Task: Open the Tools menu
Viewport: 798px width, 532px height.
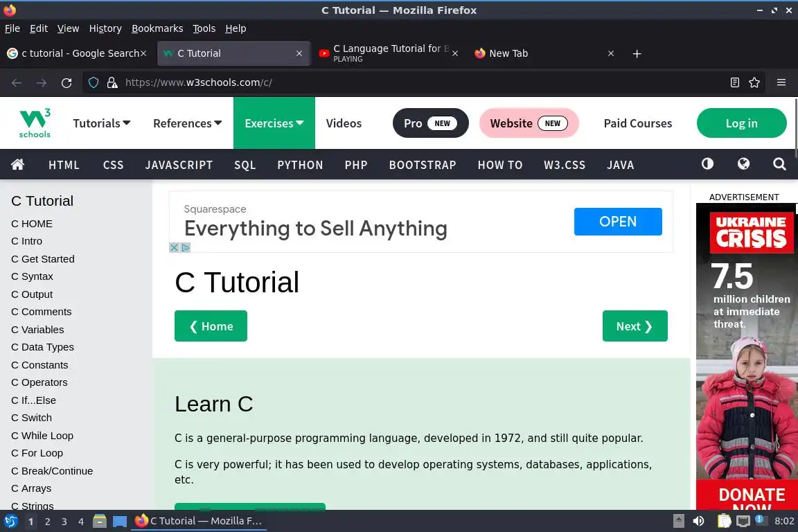Action: tap(204, 28)
